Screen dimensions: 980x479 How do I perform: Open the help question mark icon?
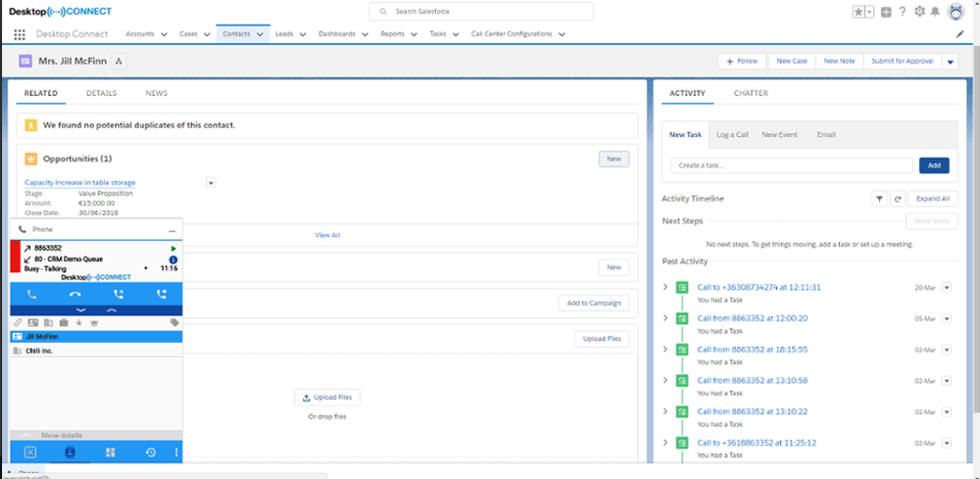tap(903, 12)
